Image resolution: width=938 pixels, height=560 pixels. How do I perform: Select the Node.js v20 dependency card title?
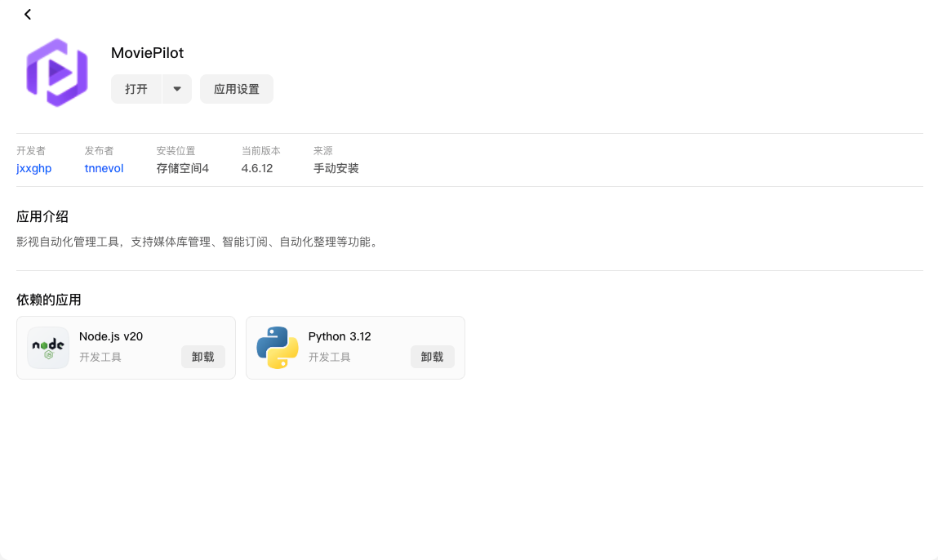point(111,336)
